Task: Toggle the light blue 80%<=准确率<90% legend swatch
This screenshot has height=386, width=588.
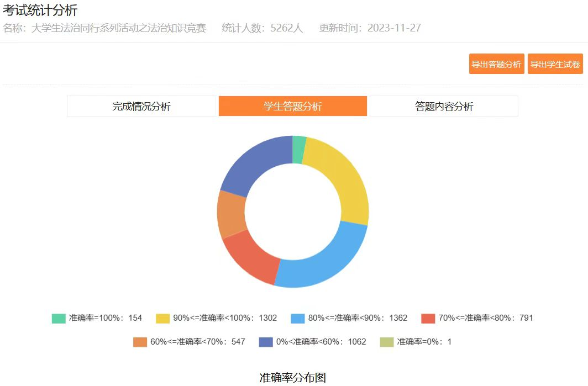Action: click(x=298, y=318)
